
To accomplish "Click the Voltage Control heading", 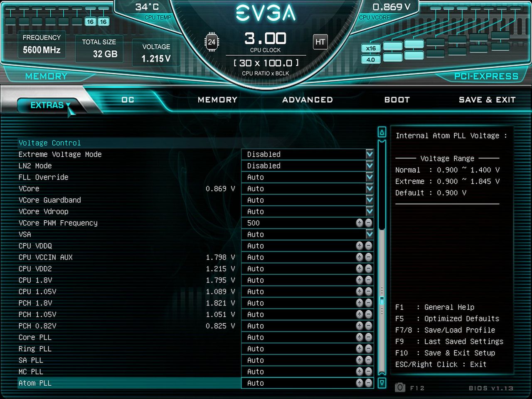I will pos(50,143).
